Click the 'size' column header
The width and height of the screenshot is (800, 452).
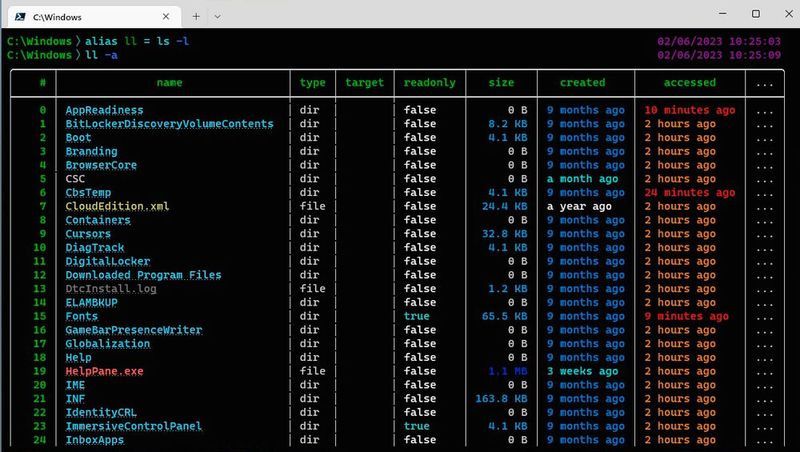pyautogui.click(x=501, y=83)
